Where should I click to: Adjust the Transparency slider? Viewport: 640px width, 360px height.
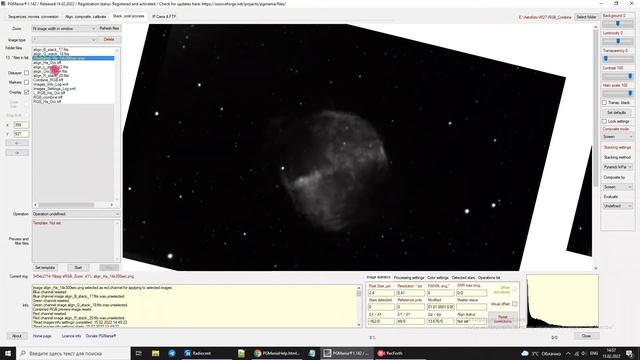(x=618, y=59)
